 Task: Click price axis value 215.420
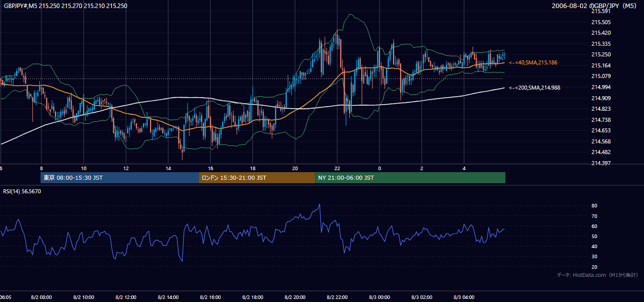click(601, 33)
